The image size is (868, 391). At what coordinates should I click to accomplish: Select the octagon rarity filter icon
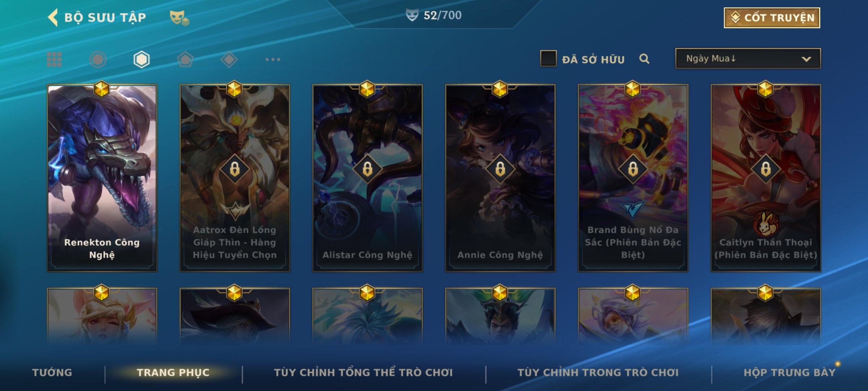point(98,59)
